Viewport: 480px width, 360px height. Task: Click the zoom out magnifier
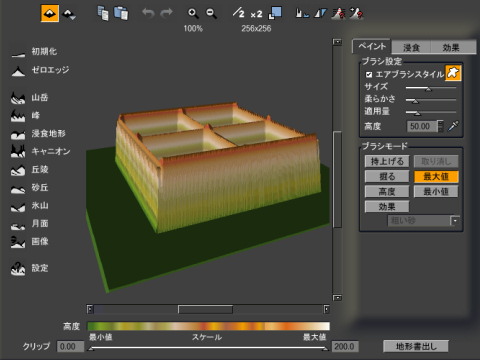pos(211,13)
